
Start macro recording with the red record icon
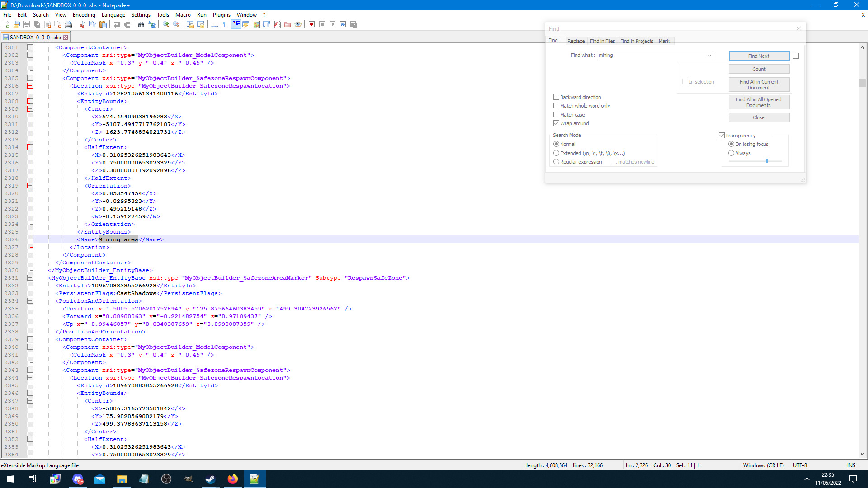(x=311, y=24)
